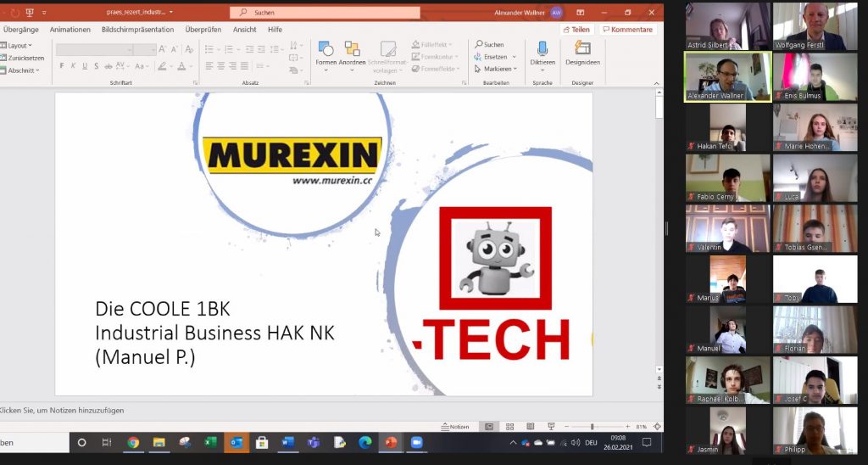Open the Hilfe tab

[x=275, y=30]
